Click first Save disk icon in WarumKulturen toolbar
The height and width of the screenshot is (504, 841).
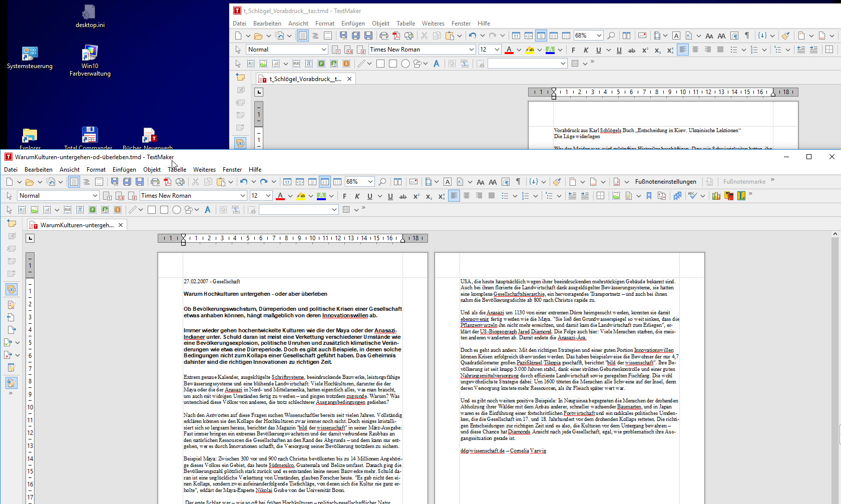coord(115,182)
